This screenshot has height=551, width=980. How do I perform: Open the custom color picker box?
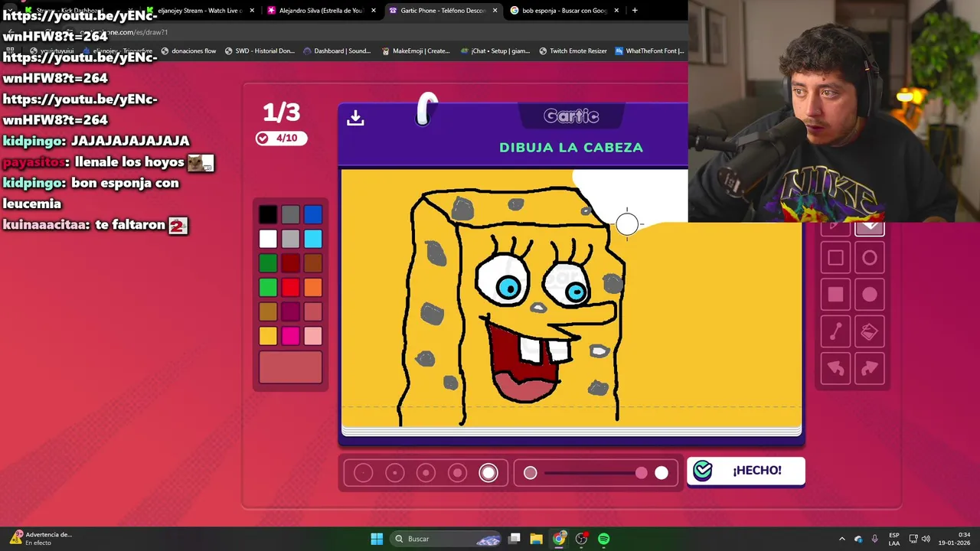(x=290, y=367)
